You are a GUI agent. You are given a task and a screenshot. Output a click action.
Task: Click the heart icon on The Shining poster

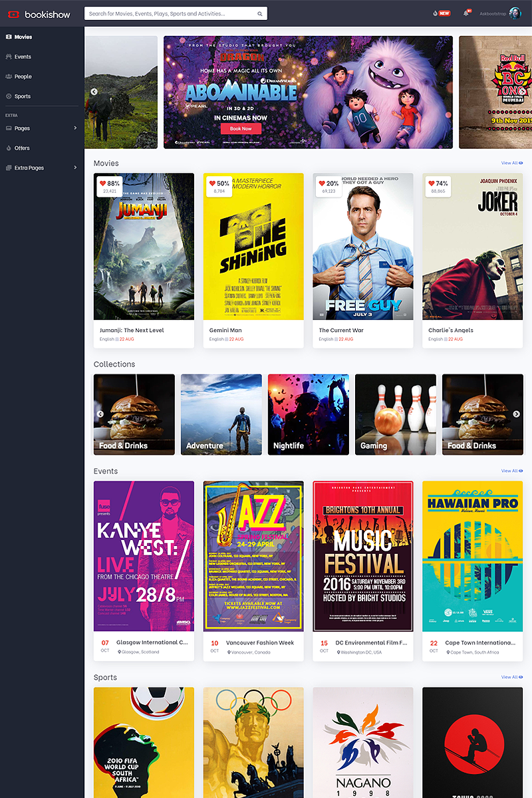[x=212, y=184]
